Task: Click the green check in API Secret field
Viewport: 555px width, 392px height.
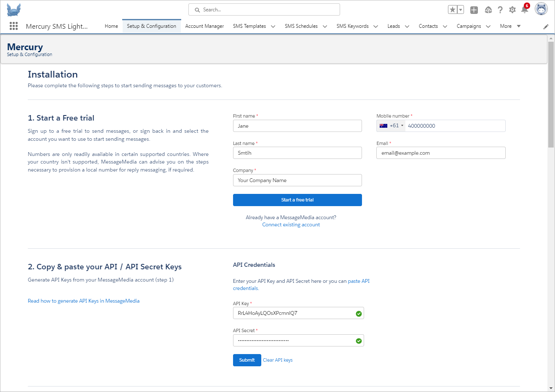Action: click(x=359, y=341)
